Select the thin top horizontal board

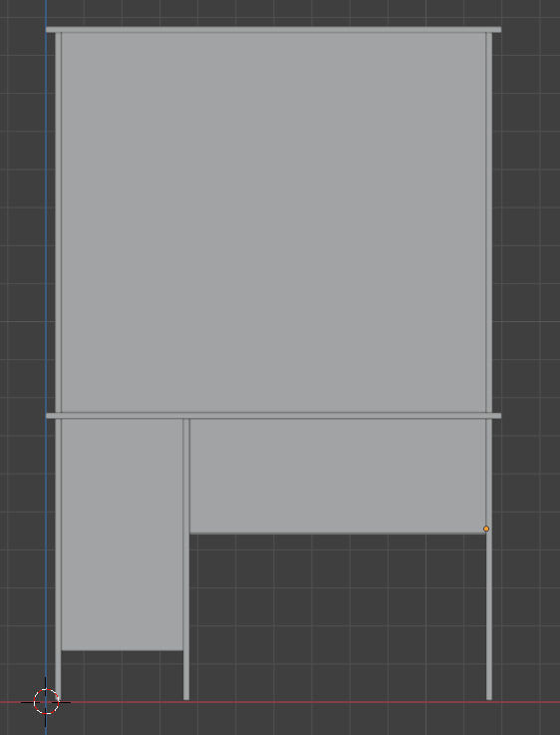pos(273,30)
